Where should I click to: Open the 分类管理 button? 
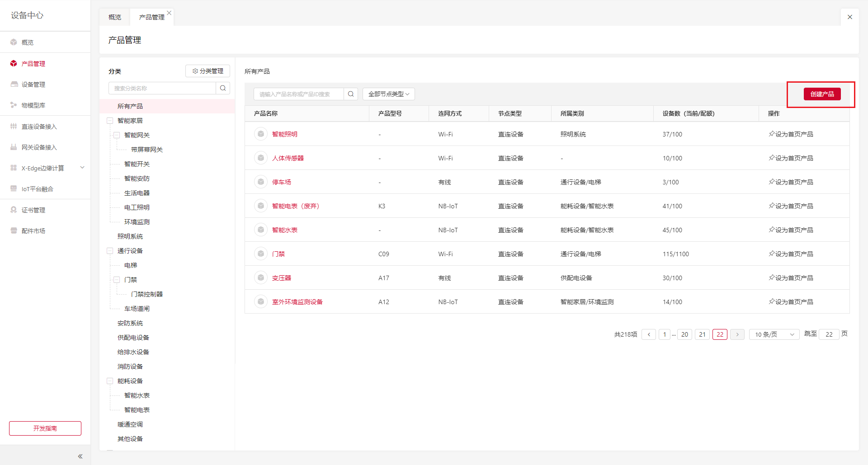click(208, 71)
